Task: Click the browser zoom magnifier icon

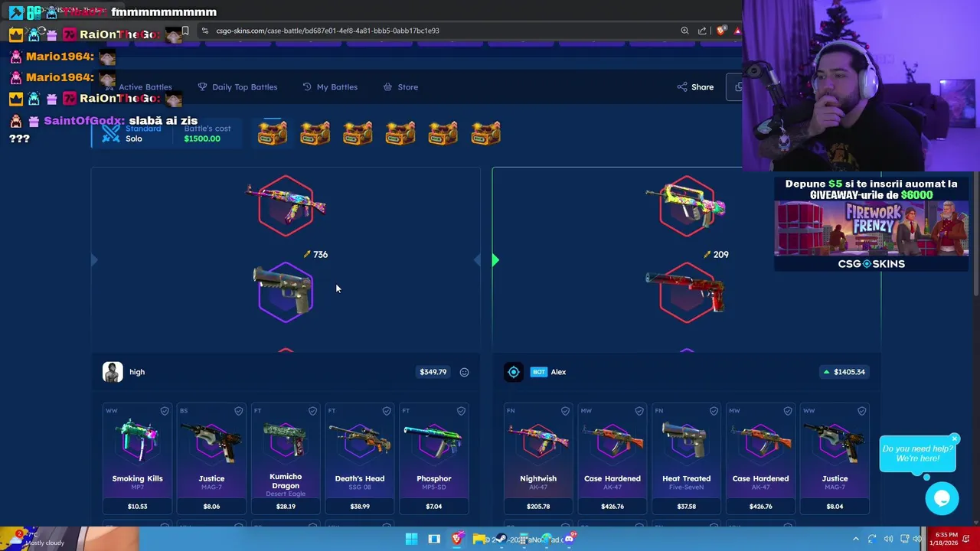Action: [x=684, y=31]
